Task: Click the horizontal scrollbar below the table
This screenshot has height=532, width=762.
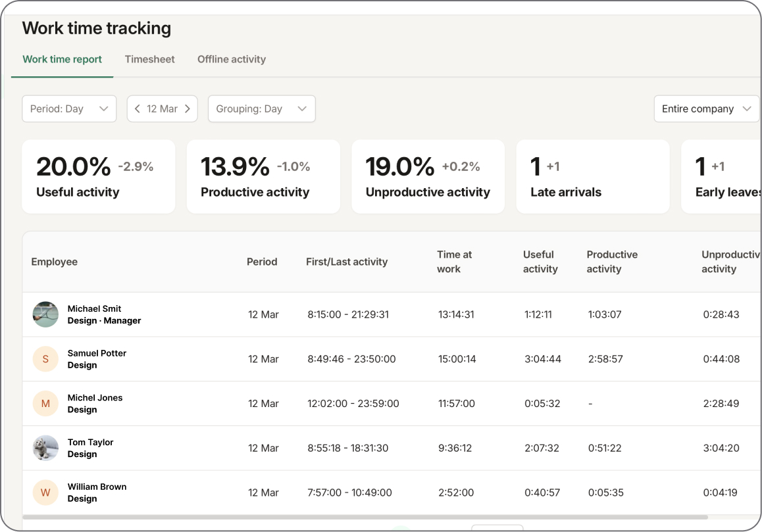Action: [x=365, y=518]
